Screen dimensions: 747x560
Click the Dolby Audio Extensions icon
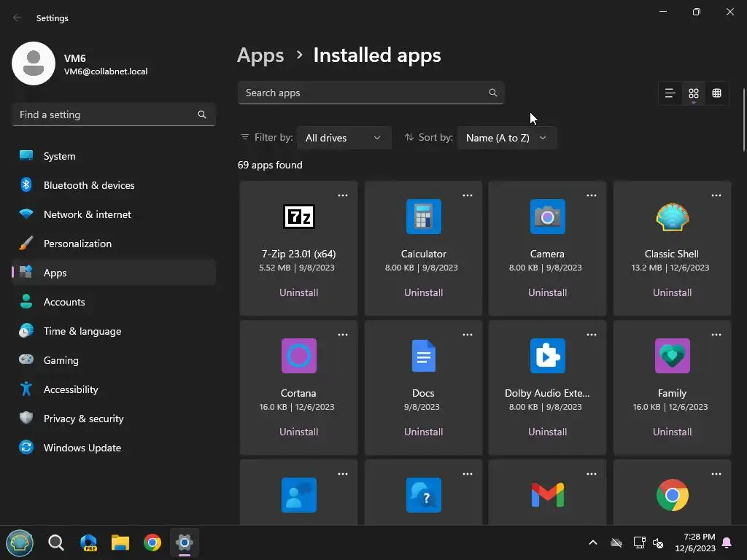pos(547,356)
